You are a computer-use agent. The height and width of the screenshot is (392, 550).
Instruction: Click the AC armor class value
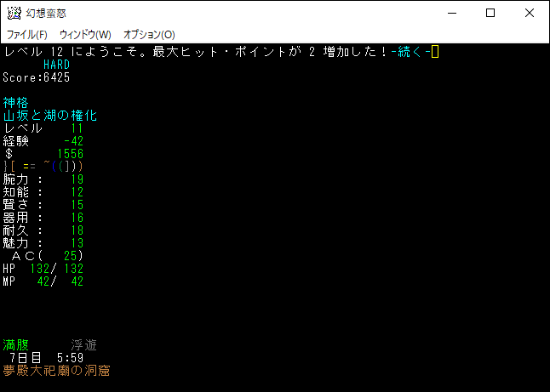click(72, 256)
